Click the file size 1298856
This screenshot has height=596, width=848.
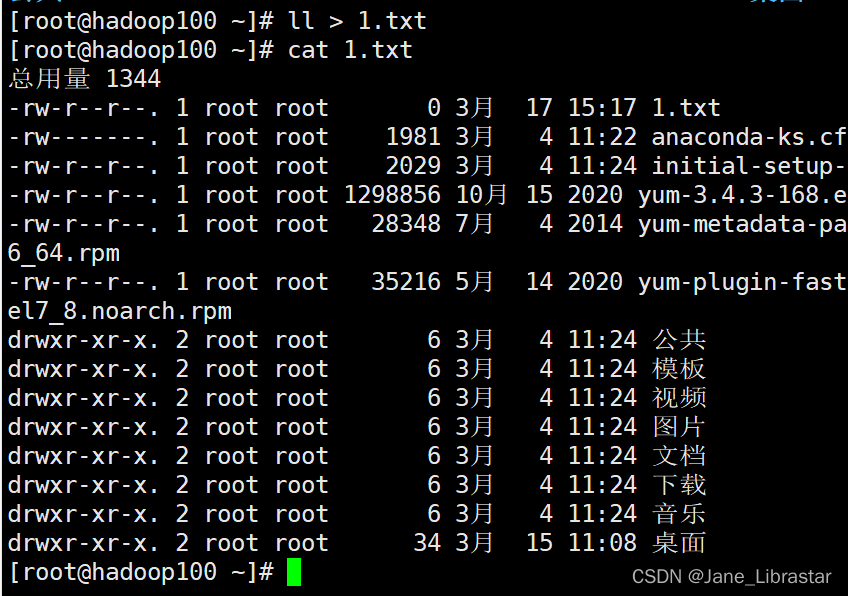click(x=393, y=195)
